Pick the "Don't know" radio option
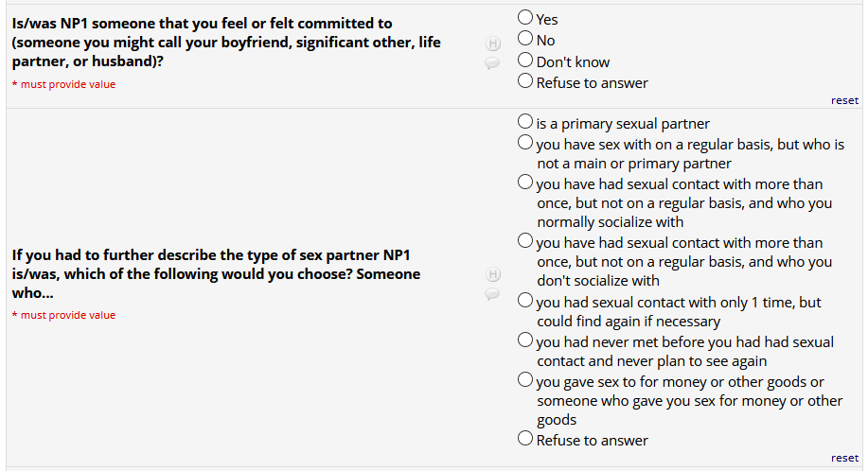 pyautogui.click(x=525, y=61)
